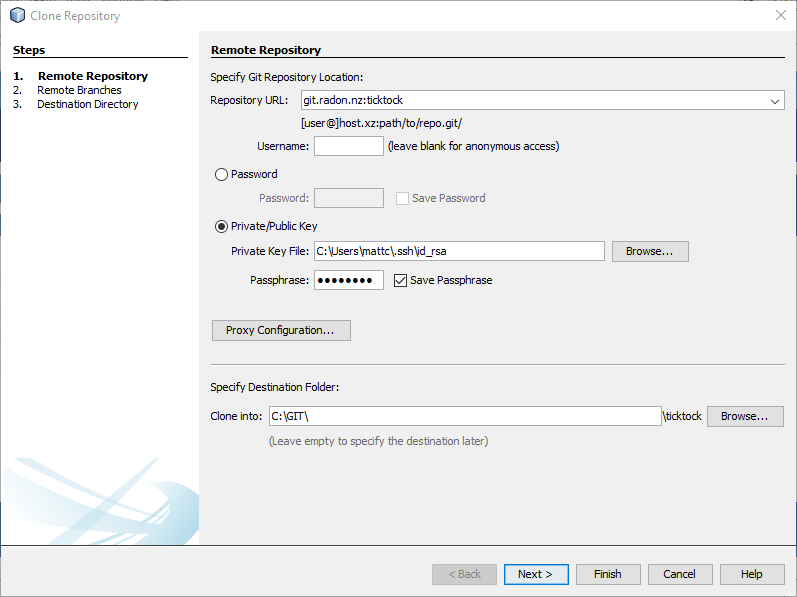
Task: Go back with the Back button
Action: point(464,574)
